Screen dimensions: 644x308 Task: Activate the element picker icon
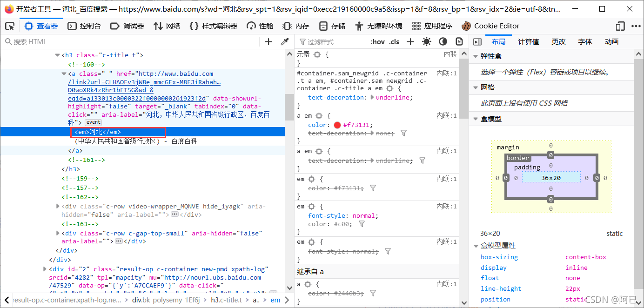10,26
